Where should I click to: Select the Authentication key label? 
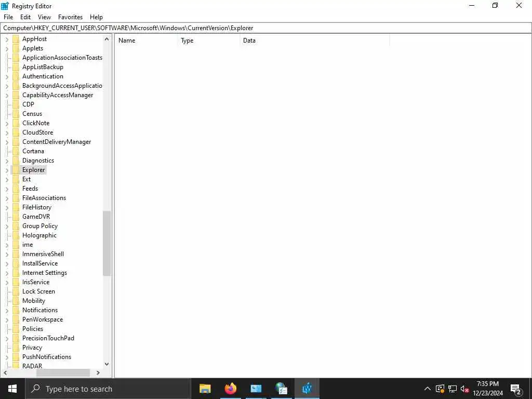click(43, 76)
